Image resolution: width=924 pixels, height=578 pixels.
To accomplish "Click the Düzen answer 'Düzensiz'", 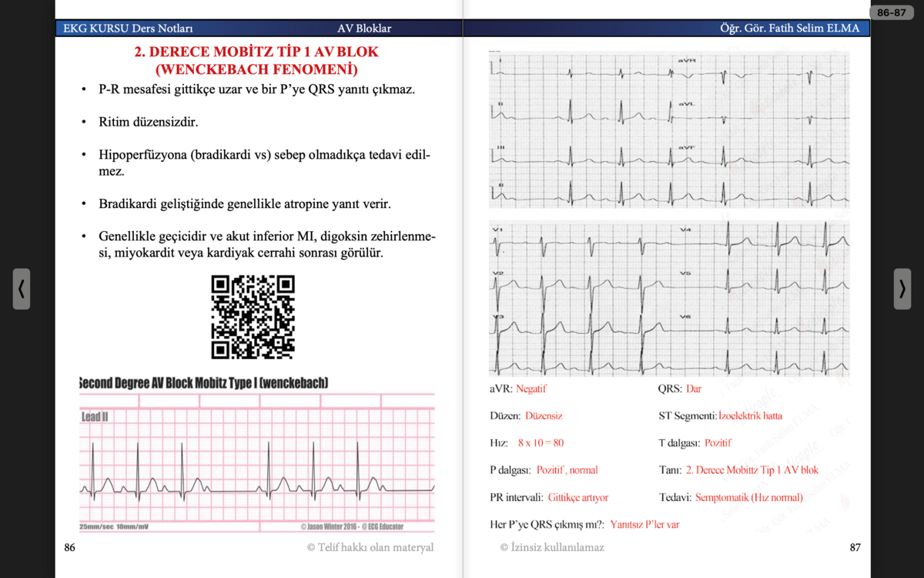I will [544, 415].
